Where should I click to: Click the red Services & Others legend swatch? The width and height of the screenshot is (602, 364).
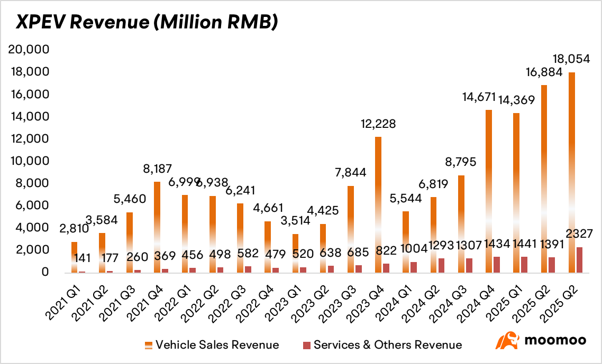pyautogui.click(x=307, y=345)
